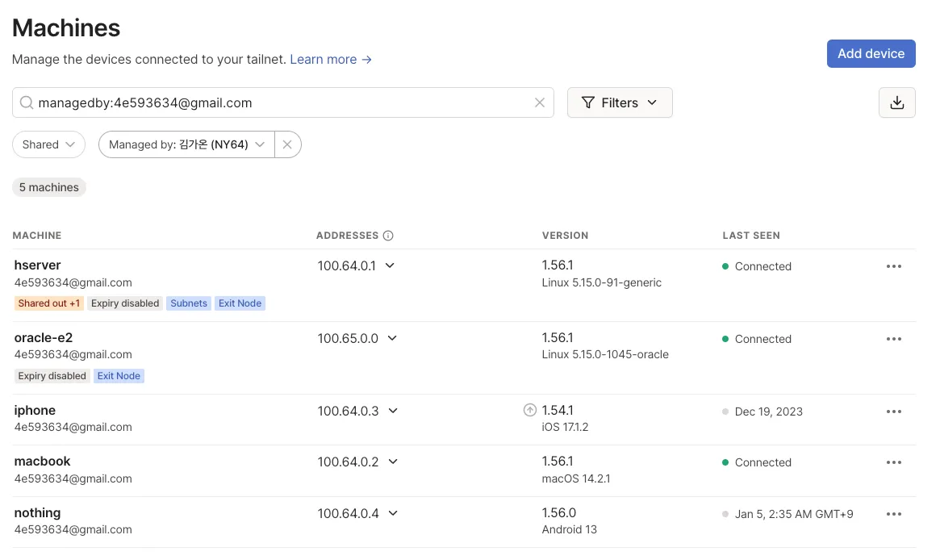Open the Managed by dropdown
Image resolution: width=940 pixels, height=560 pixels.
coord(186,144)
